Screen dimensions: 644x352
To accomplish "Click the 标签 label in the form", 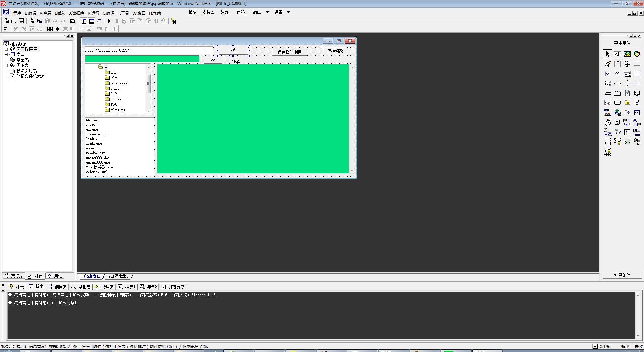I will (236, 61).
